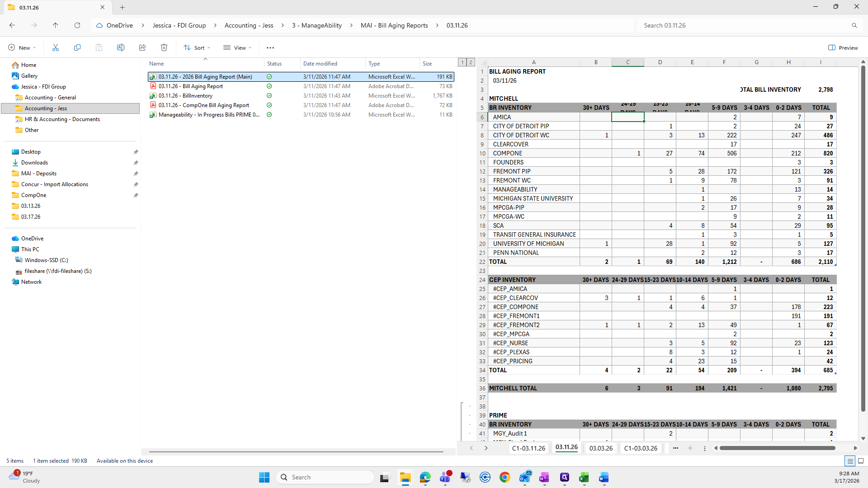Viewport: 868px width, 488px height.
Task: Select the 03.03.26 sheet tab
Action: tap(601, 448)
